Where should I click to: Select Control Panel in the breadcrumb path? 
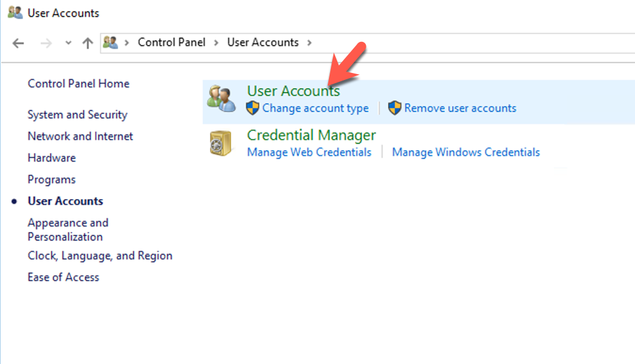[171, 42]
